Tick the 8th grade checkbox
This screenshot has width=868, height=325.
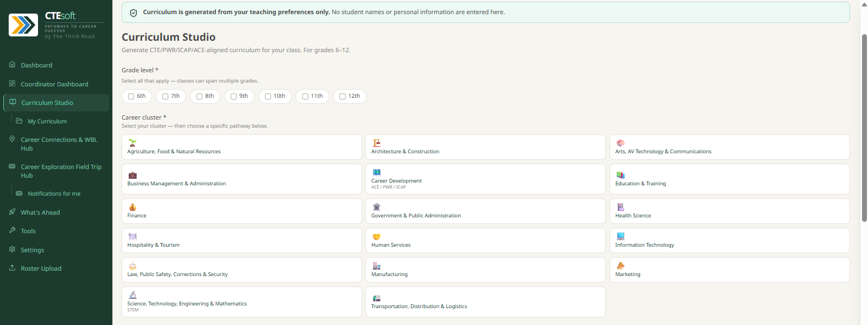click(199, 96)
